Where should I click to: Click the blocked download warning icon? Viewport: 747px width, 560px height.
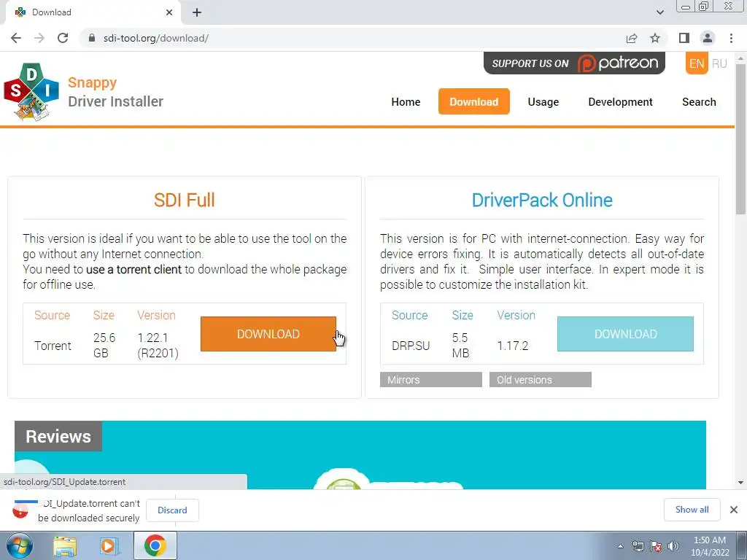pyautogui.click(x=20, y=511)
